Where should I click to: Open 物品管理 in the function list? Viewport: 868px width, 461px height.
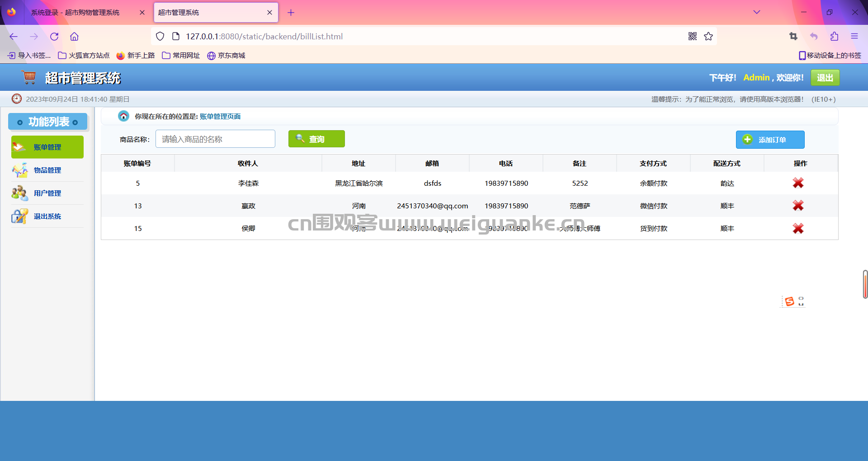(47, 170)
